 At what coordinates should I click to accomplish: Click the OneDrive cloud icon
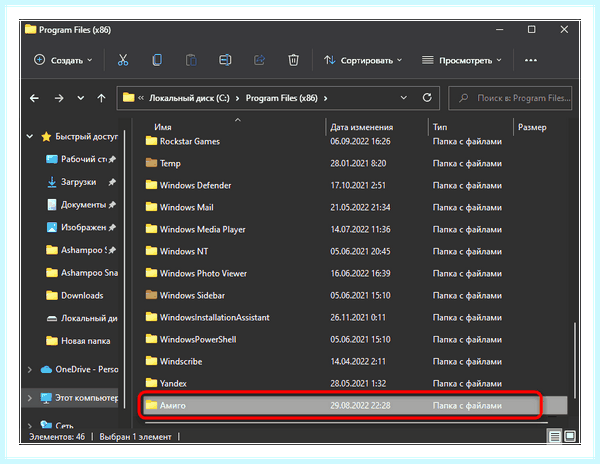[x=46, y=370]
